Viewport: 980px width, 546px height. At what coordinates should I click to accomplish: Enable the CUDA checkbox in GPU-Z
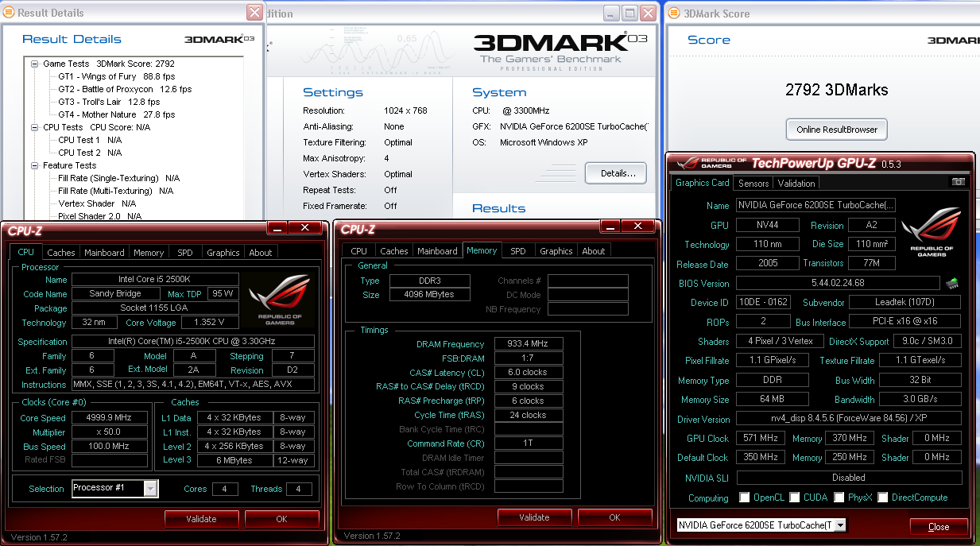pos(794,498)
